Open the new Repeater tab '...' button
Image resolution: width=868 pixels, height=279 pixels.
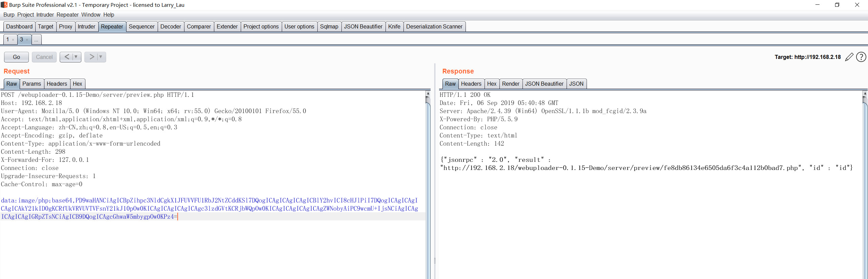36,40
